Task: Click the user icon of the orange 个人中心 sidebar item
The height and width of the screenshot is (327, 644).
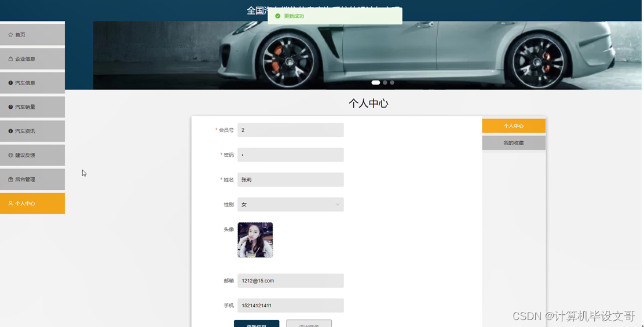Action: click(10, 204)
